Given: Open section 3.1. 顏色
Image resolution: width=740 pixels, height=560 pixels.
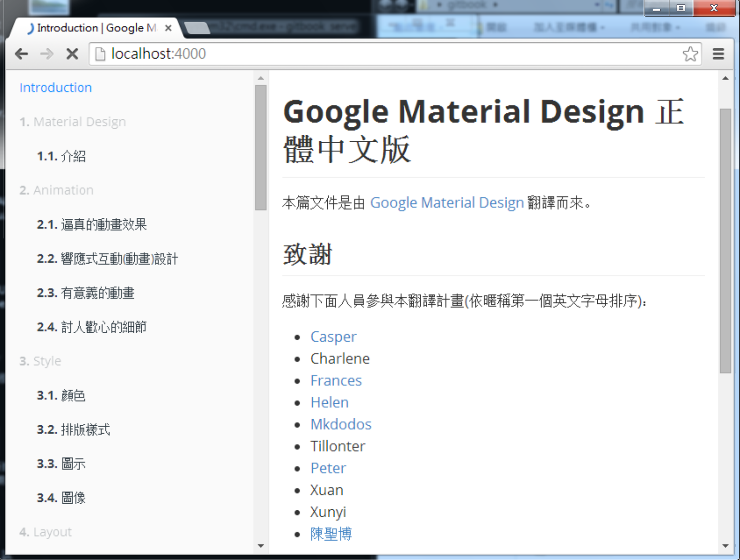Looking at the screenshot, I should [61, 395].
